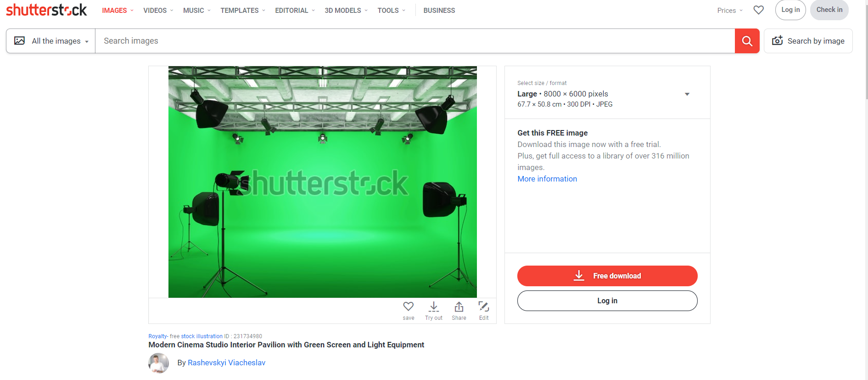Click into the Search images field
This screenshot has width=868, height=380.
413,41
